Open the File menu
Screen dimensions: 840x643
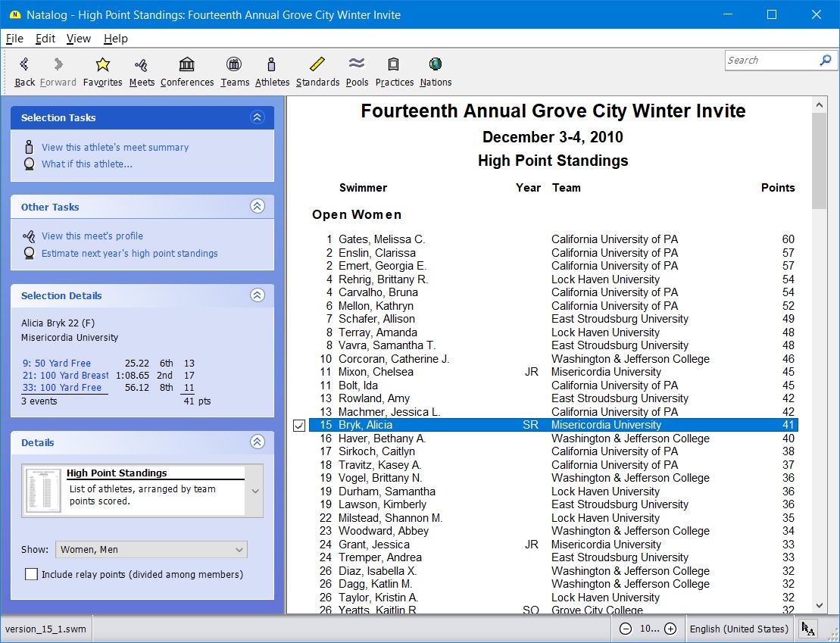(x=14, y=39)
